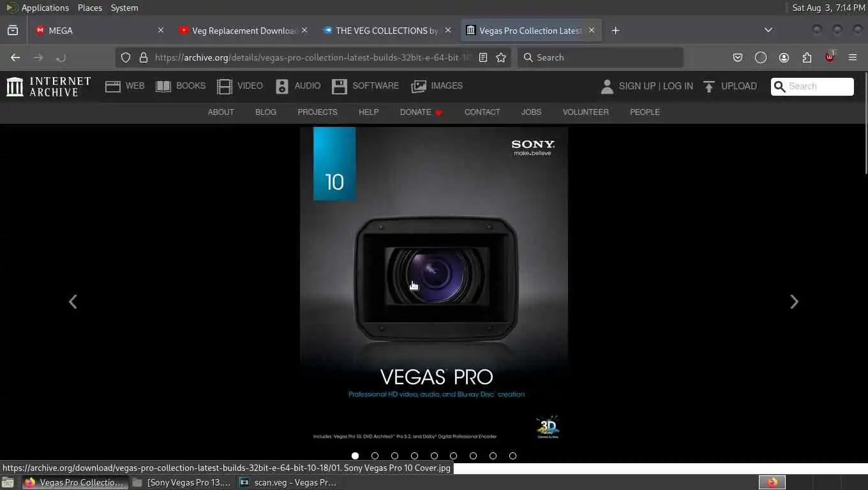Open the VIDEO media section
Screen dimensions: 868x490
[240, 86]
